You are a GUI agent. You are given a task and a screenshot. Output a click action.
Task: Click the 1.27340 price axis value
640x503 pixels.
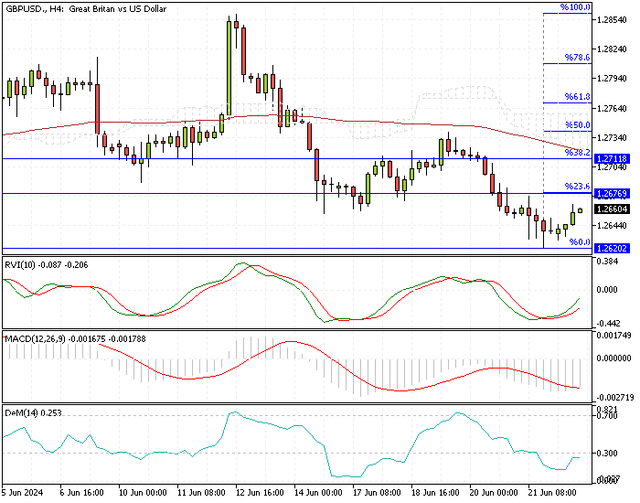[x=611, y=138]
